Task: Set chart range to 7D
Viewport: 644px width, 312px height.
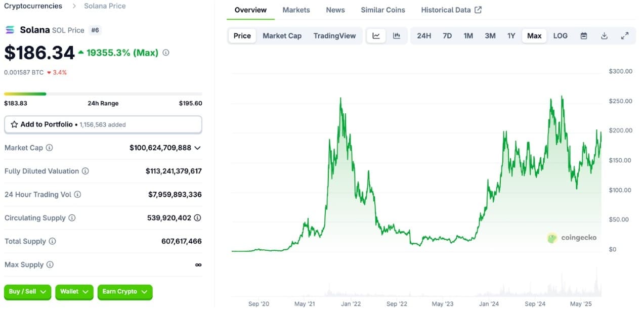Action: (447, 36)
